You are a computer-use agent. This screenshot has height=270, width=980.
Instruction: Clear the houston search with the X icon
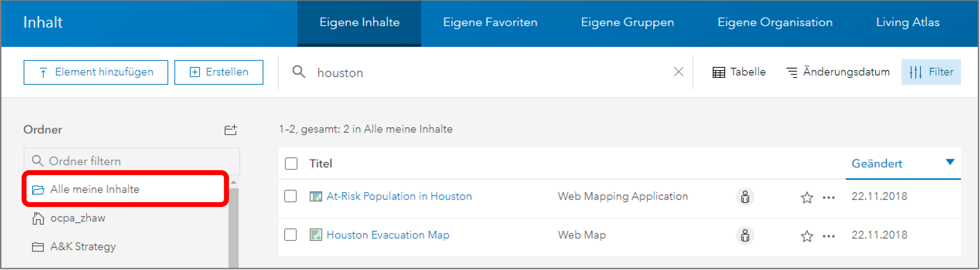click(678, 72)
